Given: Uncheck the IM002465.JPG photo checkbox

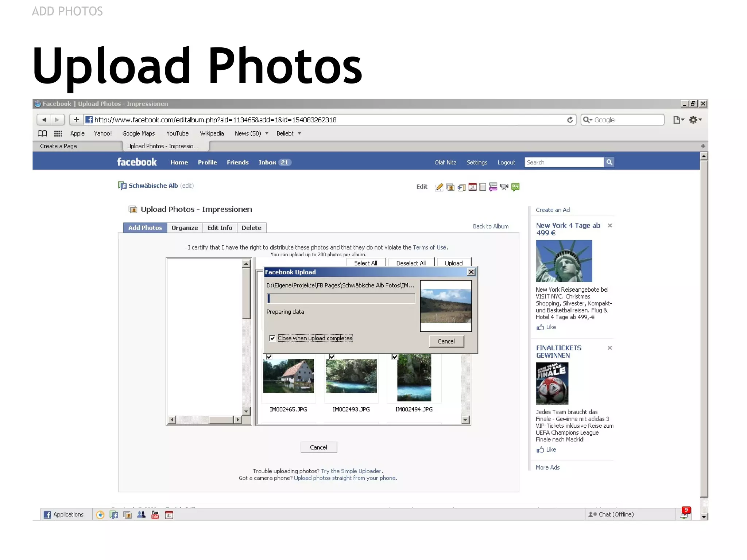Looking at the screenshot, I should 269,357.
